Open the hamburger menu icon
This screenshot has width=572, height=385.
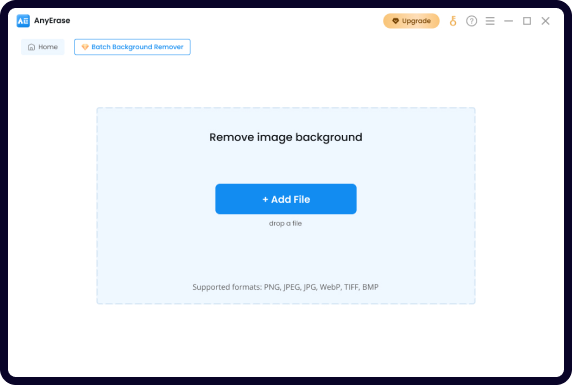tap(490, 21)
